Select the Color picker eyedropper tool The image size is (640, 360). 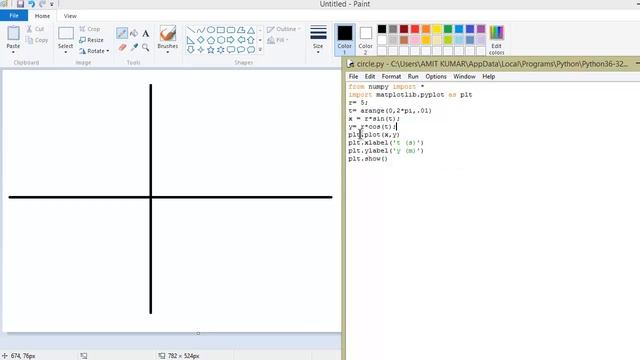point(134,47)
